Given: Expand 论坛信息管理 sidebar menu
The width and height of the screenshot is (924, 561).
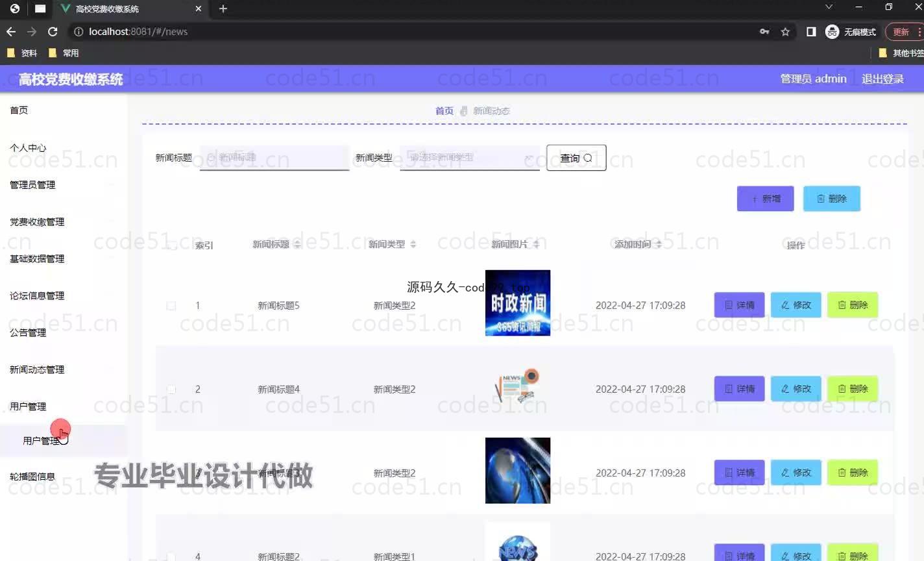Looking at the screenshot, I should (x=37, y=295).
